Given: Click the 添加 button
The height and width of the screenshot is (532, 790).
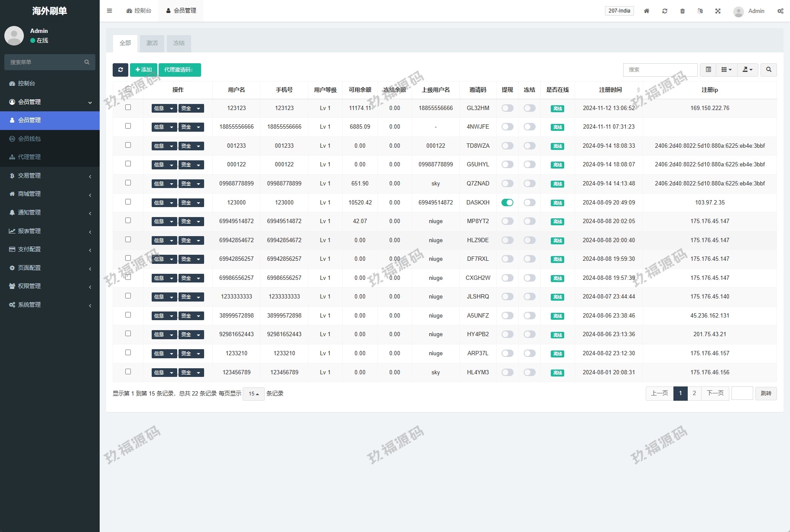Looking at the screenshot, I should (x=143, y=70).
